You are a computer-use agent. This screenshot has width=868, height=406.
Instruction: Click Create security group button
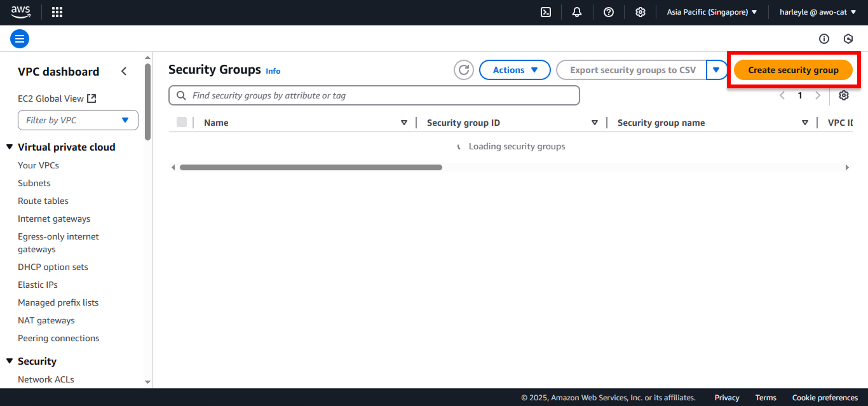pyautogui.click(x=793, y=70)
